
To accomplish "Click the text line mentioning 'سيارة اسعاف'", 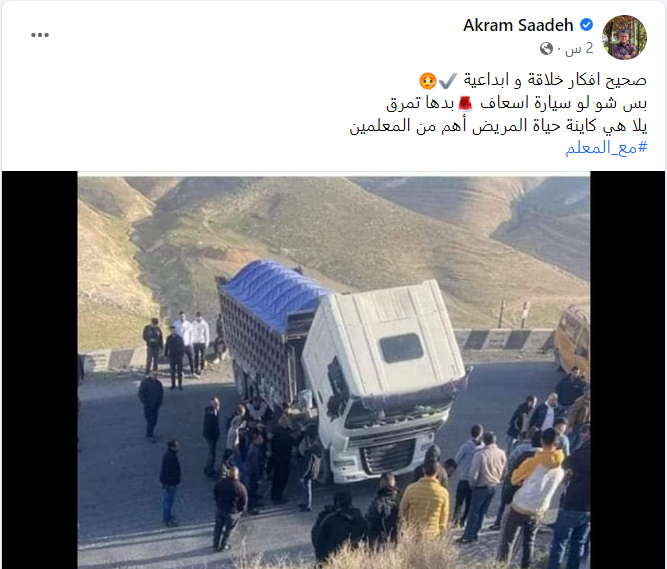I will coord(516,103).
